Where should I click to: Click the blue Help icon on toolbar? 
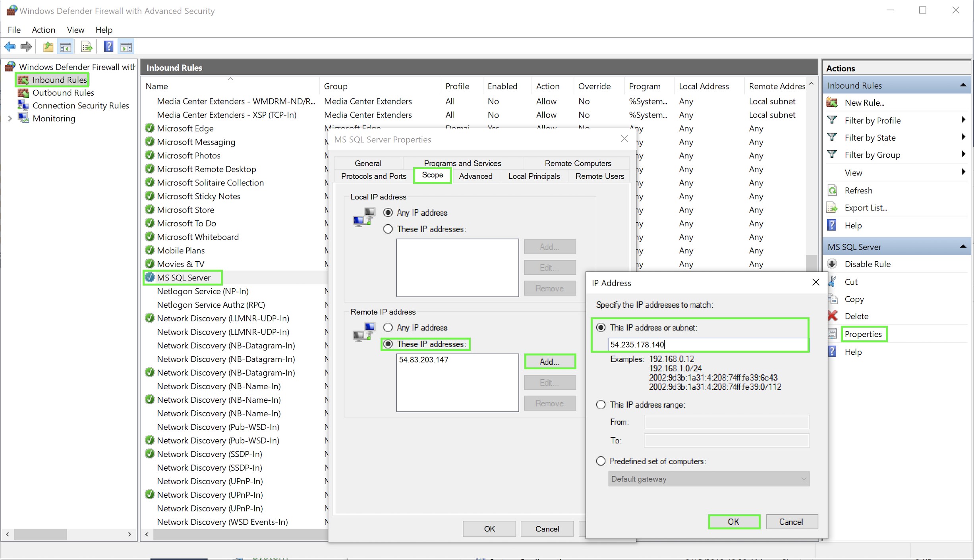[x=108, y=46]
